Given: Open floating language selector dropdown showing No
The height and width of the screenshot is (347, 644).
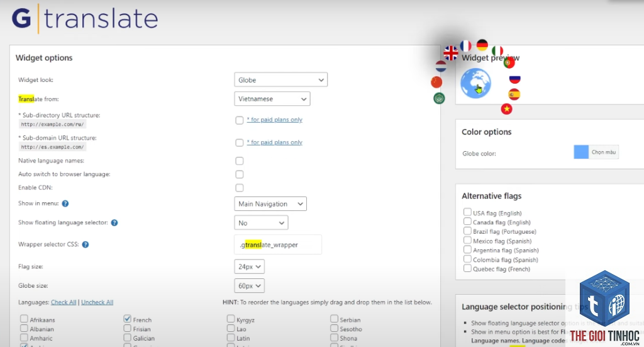Looking at the screenshot, I should click(261, 223).
